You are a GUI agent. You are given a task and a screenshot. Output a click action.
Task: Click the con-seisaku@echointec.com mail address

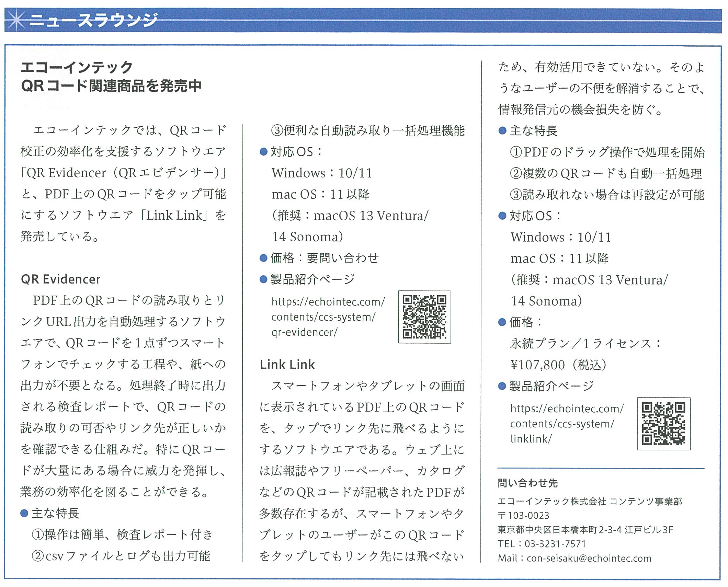tap(589, 558)
